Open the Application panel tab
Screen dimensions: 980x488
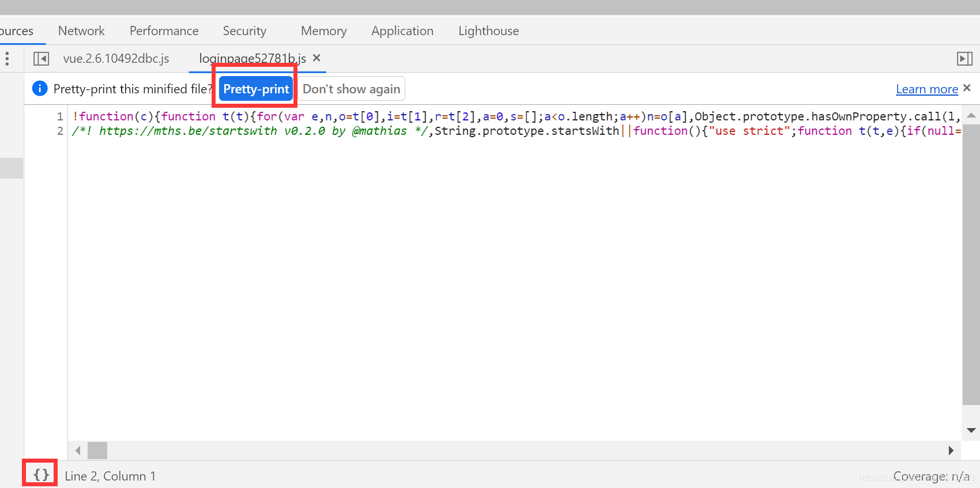(x=402, y=31)
